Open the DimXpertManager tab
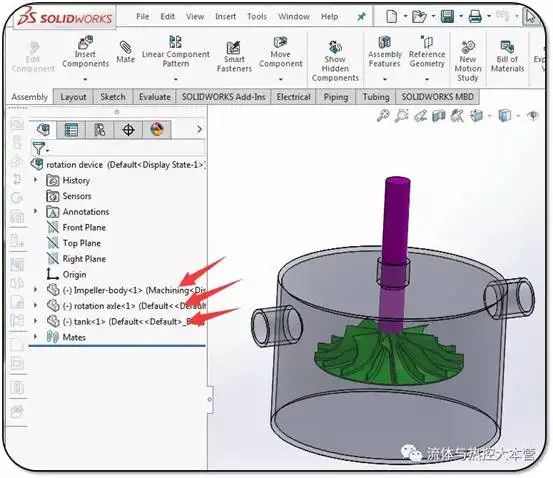Image resolution: width=553 pixels, height=478 pixels. pos(128,129)
